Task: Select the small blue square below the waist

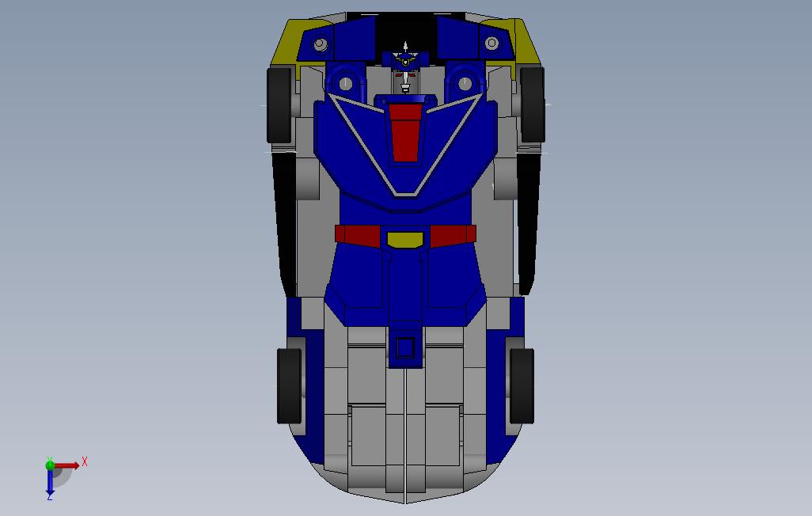Action: pos(405,347)
